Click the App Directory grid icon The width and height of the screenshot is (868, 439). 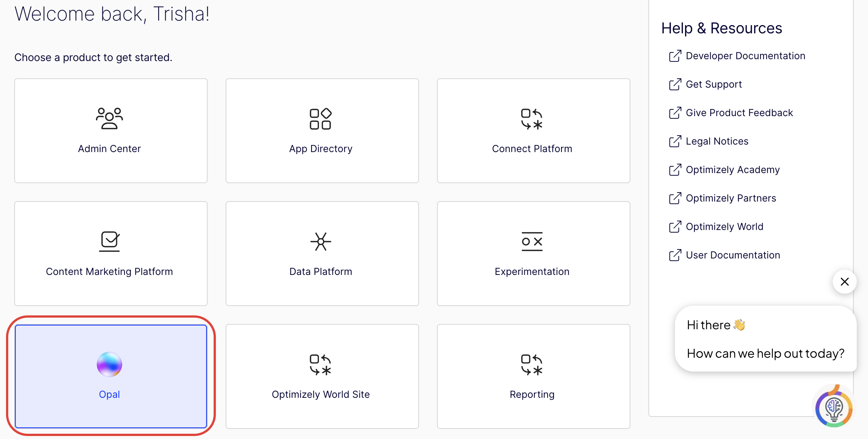click(x=320, y=119)
